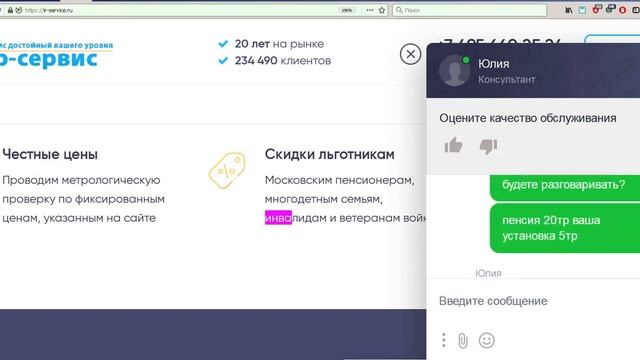
Task: Click the message пенсия 20тр ваша установка 5тр
Action: 565,228
